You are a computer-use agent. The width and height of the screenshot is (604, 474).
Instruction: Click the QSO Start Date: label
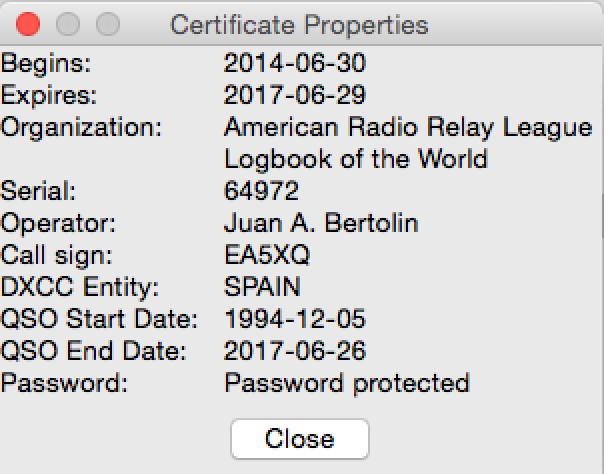coord(99,318)
